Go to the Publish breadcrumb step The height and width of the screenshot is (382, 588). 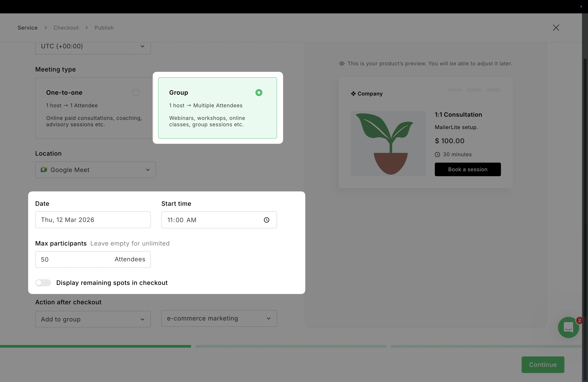tap(104, 28)
